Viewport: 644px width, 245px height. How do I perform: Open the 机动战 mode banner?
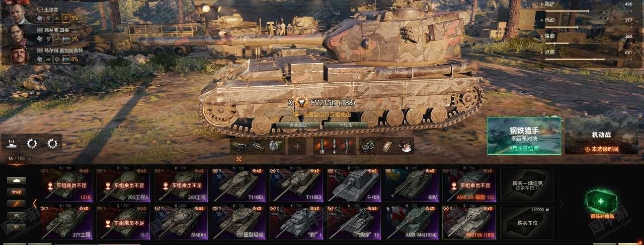[601, 136]
